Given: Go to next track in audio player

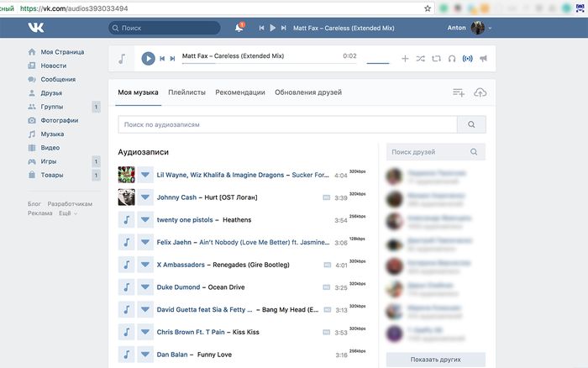Looking at the screenshot, I should click(172, 59).
